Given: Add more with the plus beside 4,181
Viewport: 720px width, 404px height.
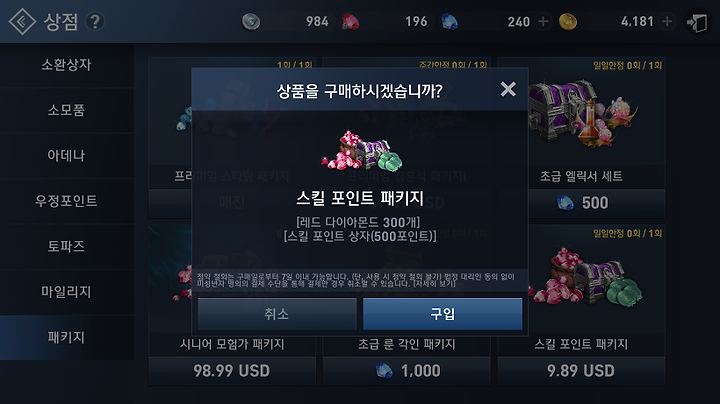Looking at the screenshot, I should pos(667,21).
